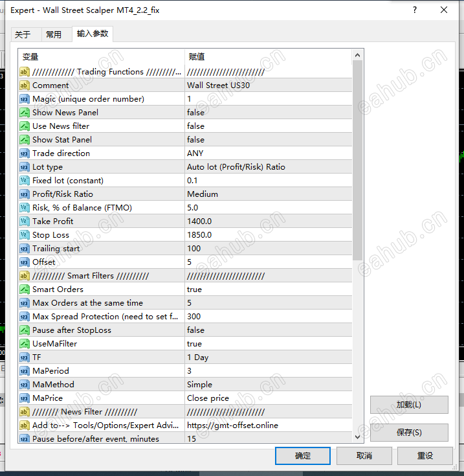464x476 pixels.
Task: Edit the Max Spread Protection value 300
Action: coord(269,317)
